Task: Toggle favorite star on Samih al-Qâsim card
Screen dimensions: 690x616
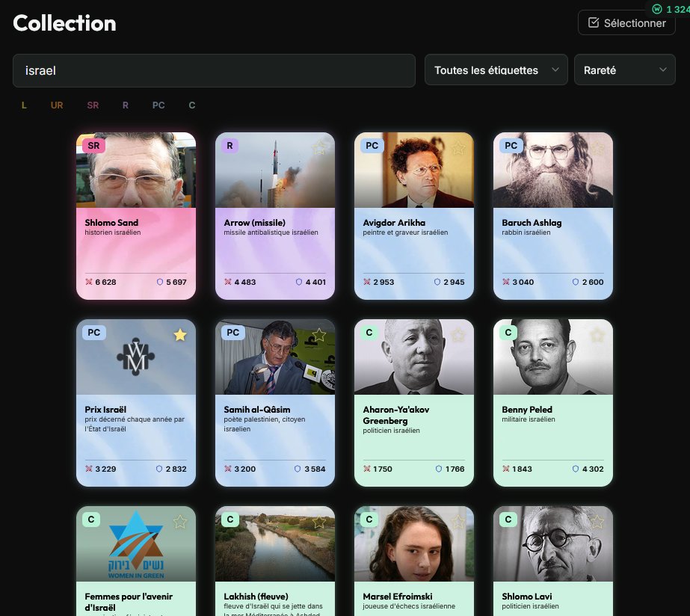Action: (x=319, y=335)
